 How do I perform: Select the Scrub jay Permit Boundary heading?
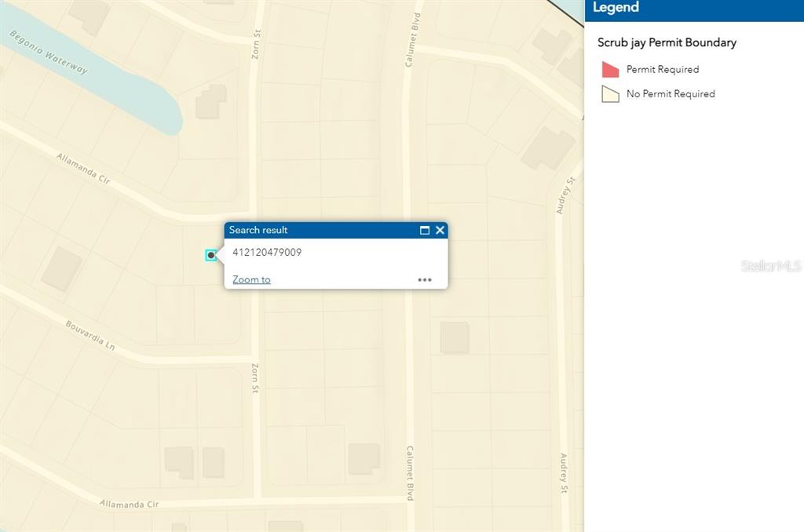pyautogui.click(x=667, y=42)
